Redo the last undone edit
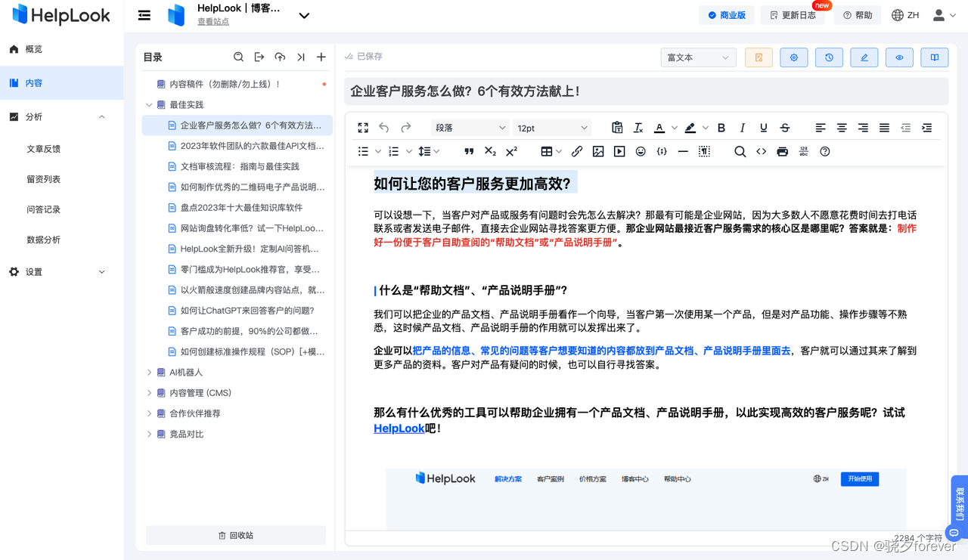968x560 pixels. (x=405, y=128)
